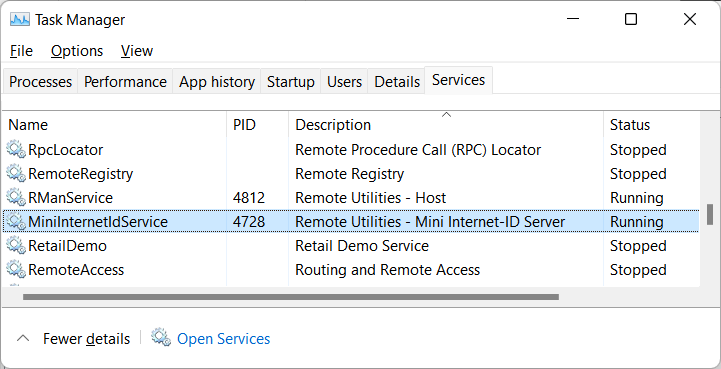
Task: Click the gear icon beside RemoteAccess
Action: coord(16,270)
